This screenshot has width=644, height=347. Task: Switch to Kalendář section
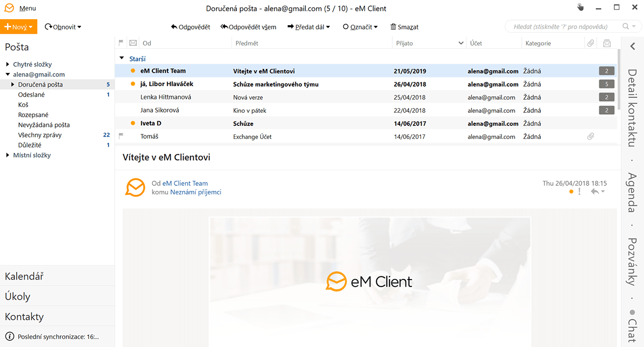tap(57, 276)
